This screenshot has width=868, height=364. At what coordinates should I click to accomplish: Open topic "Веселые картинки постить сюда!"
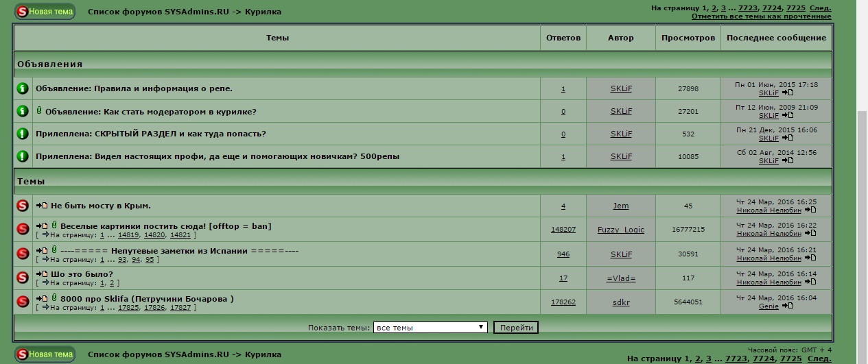coord(166,226)
